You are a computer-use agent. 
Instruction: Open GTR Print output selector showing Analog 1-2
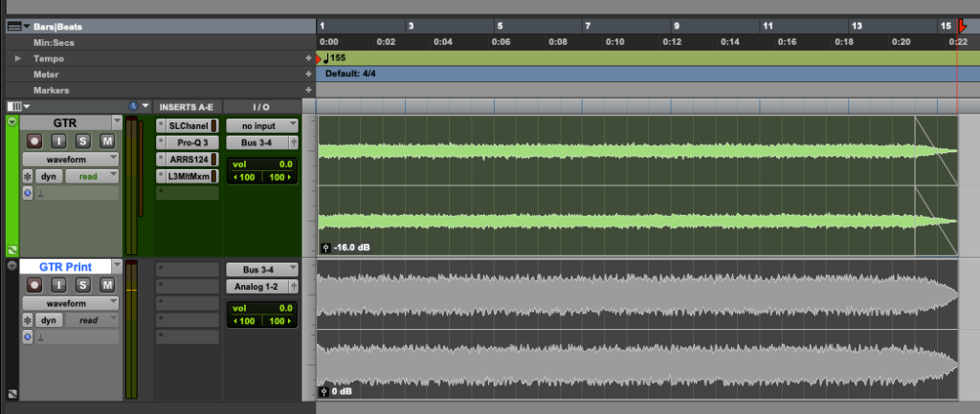[x=256, y=287]
